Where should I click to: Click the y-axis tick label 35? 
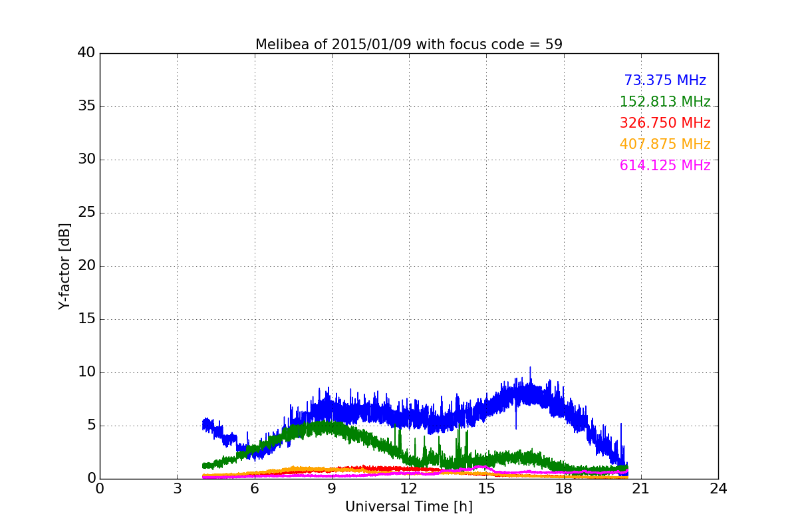click(x=86, y=106)
